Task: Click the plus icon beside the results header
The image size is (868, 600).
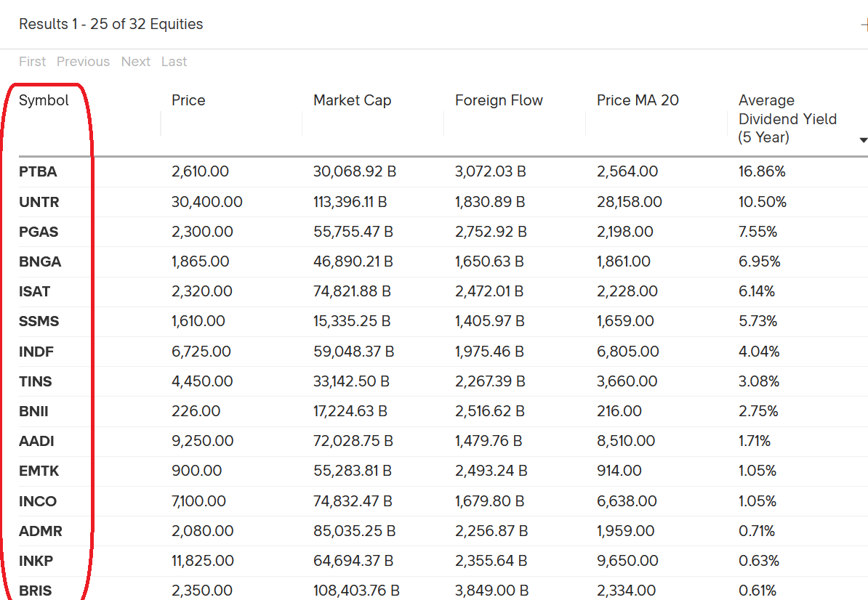Action: 864,25
